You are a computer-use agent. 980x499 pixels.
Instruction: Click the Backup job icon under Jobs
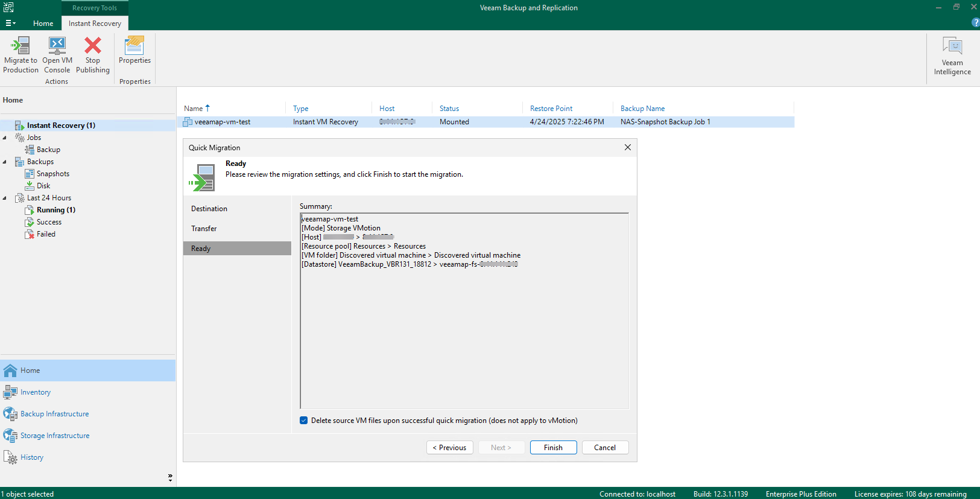tap(30, 150)
